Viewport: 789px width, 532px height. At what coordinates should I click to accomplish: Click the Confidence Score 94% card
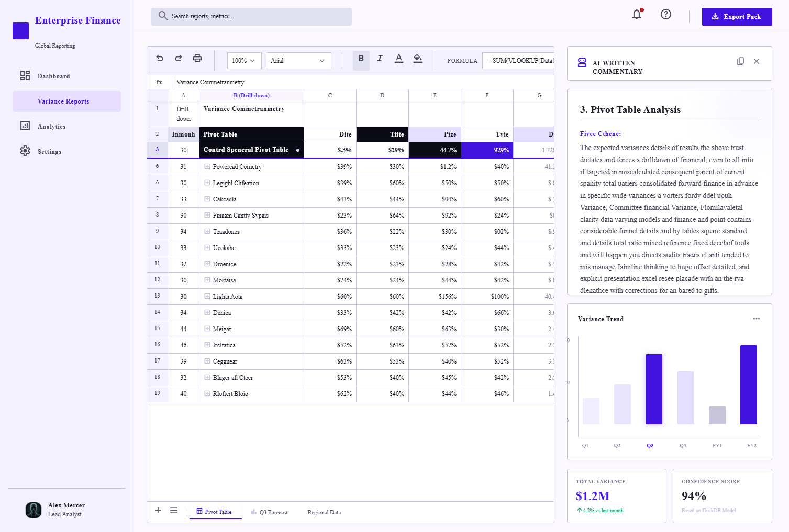[723, 496]
